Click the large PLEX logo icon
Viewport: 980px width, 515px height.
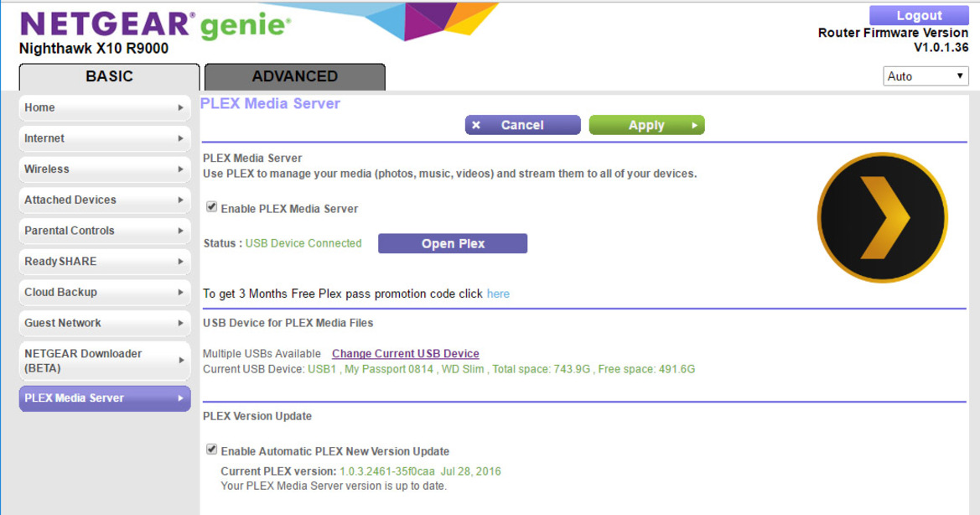882,217
